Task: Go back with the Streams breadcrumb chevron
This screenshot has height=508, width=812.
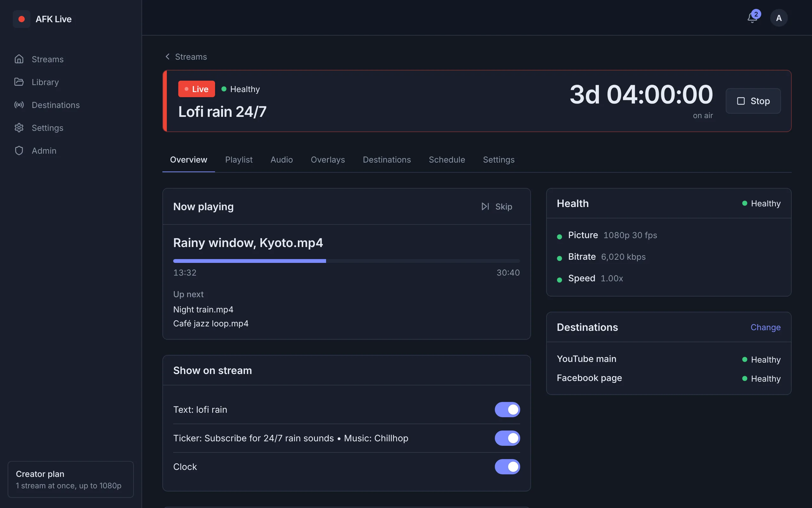Action: [167, 57]
